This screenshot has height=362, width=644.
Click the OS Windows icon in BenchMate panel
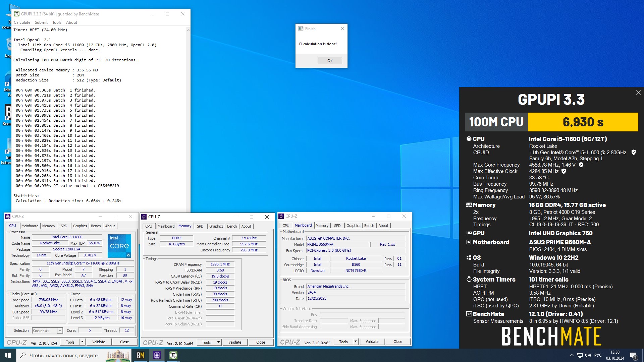(x=469, y=257)
